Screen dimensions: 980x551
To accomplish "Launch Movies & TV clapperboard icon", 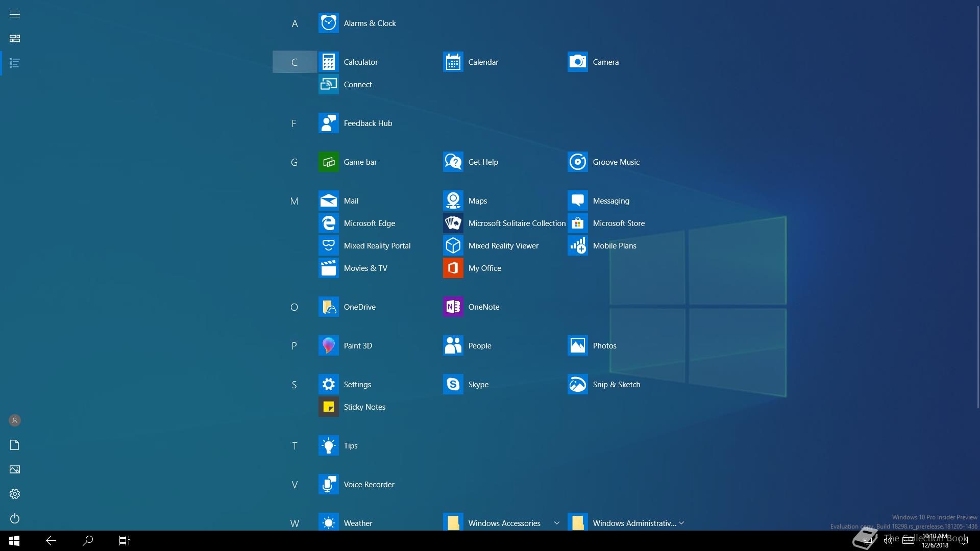I will coord(328,268).
